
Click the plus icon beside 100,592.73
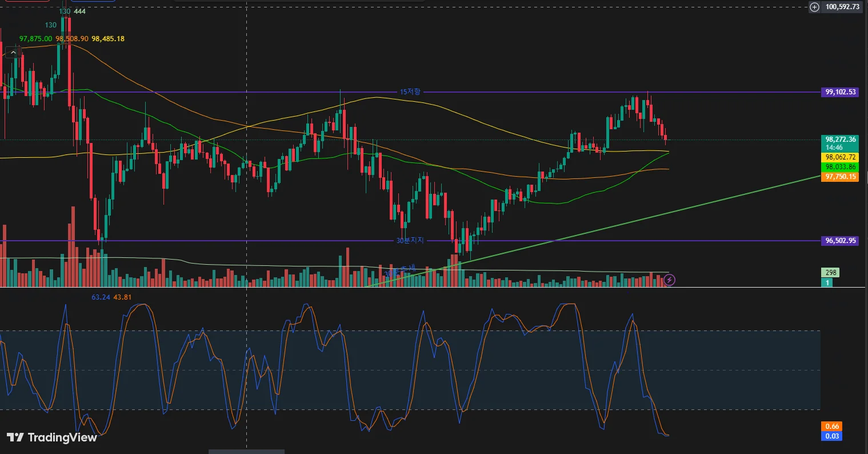[815, 7]
